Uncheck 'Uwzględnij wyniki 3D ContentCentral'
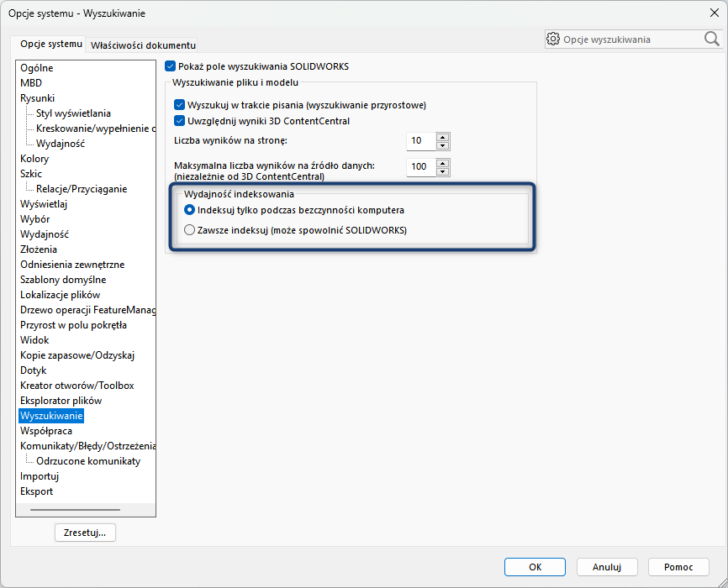 click(179, 121)
